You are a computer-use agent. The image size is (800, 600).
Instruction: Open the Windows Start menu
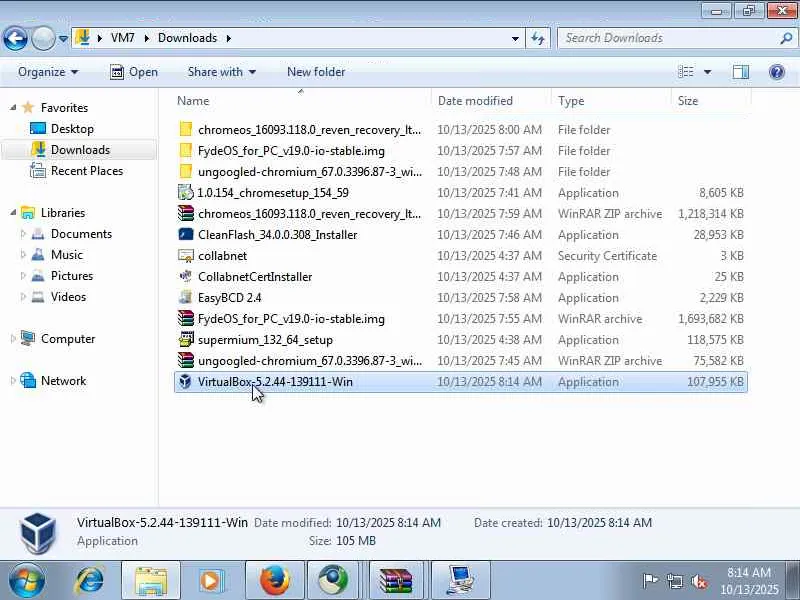pos(26,581)
